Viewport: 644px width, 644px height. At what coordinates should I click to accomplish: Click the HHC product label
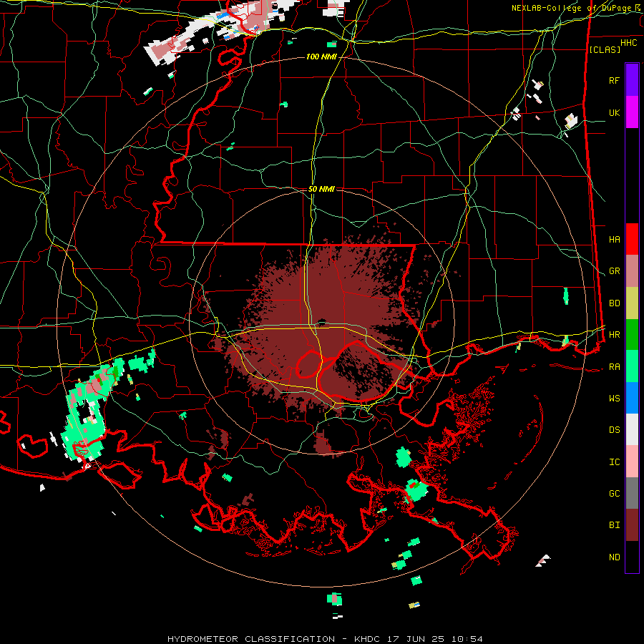(x=629, y=43)
